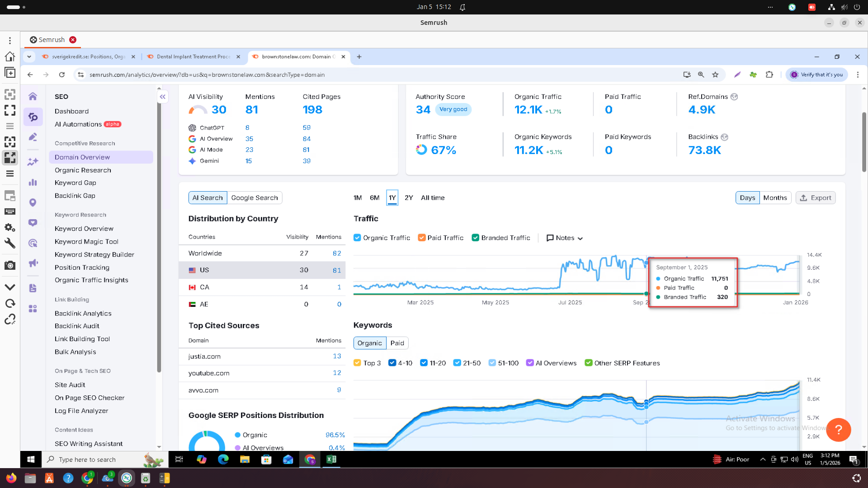Open Firefox from the Ubuntu dock
The image size is (868, 488).
(x=11, y=478)
